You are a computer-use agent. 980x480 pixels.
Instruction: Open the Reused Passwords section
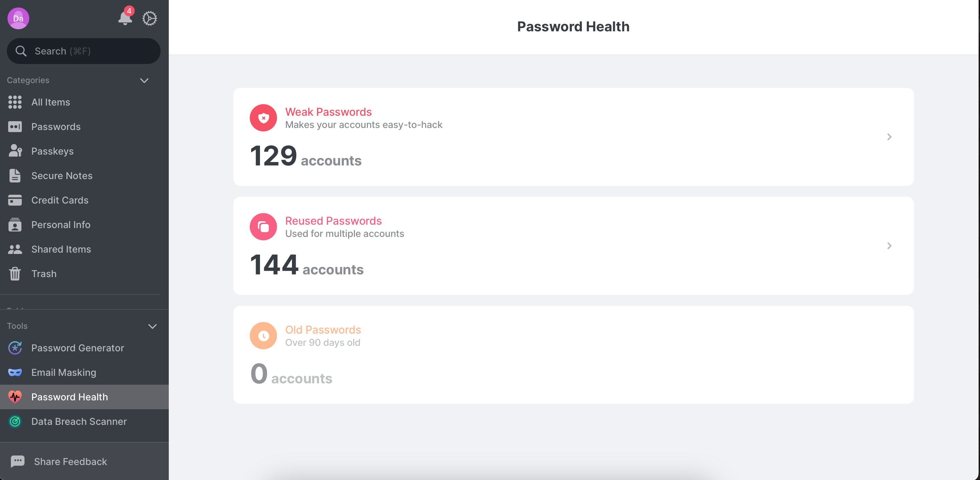pos(572,246)
